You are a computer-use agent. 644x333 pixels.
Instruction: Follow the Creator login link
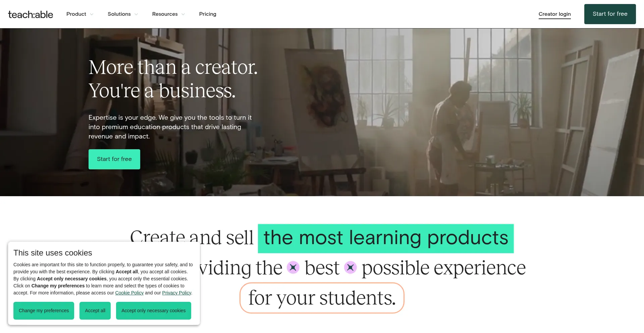click(554, 14)
